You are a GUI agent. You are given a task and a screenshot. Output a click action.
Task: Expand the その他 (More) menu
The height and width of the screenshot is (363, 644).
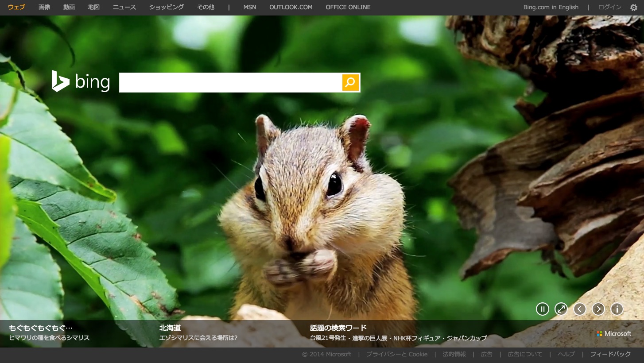coord(206,7)
